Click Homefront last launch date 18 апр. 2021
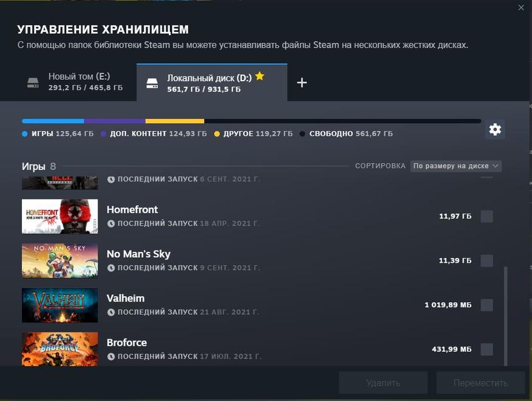 pos(229,224)
